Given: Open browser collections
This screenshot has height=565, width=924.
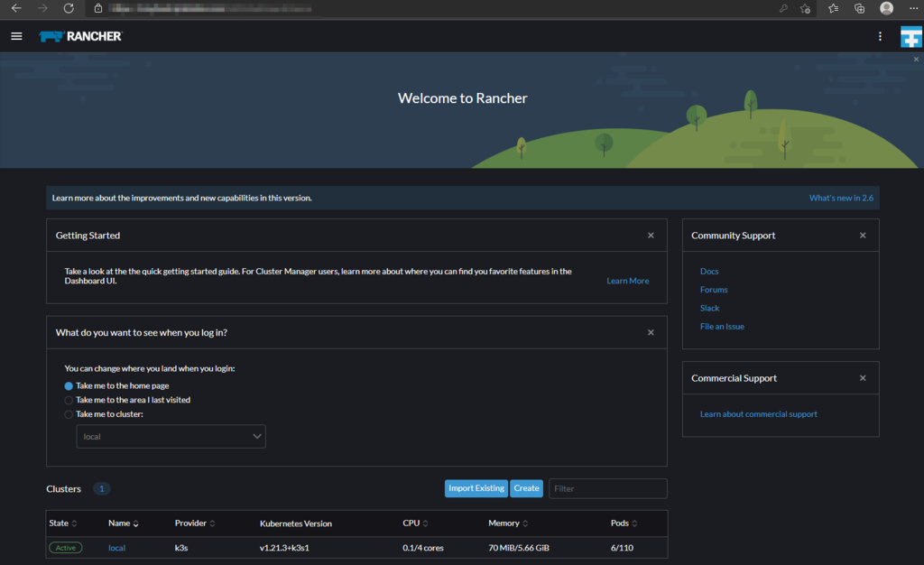Looking at the screenshot, I should pos(860,8).
